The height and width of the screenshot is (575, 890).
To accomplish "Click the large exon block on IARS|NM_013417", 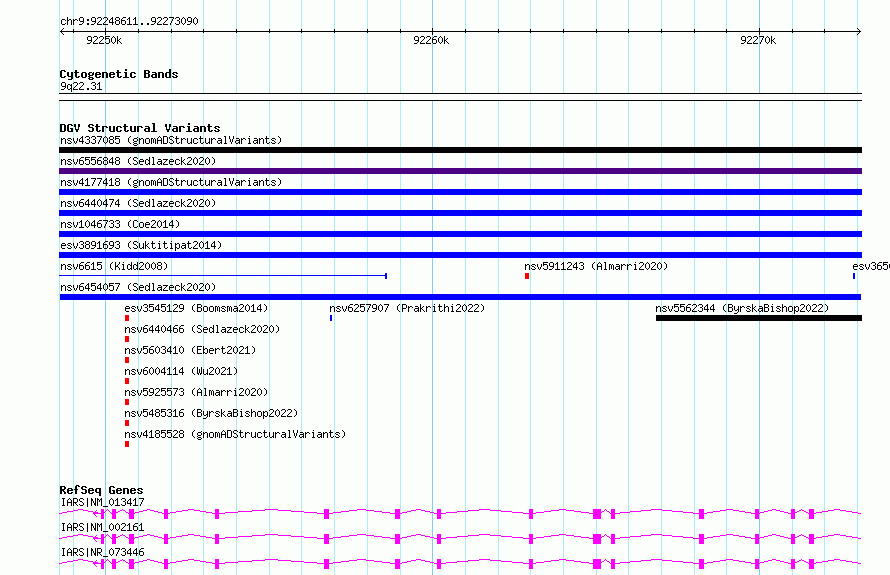I will point(597,514).
